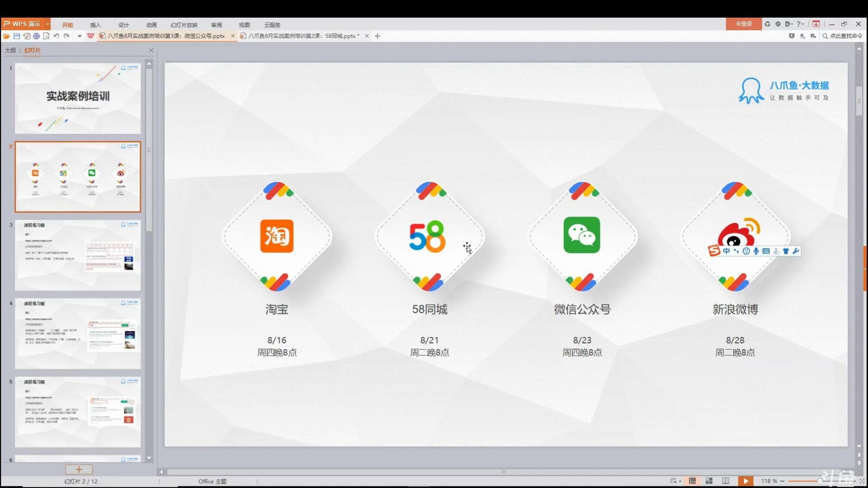
Task: Select the 58同城 text label
Action: (429, 310)
